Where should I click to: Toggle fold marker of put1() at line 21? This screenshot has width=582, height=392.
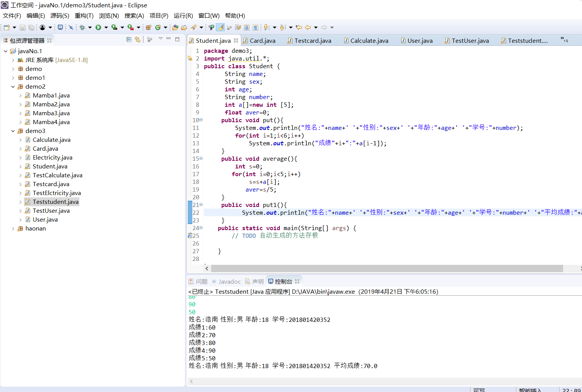tap(201, 205)
